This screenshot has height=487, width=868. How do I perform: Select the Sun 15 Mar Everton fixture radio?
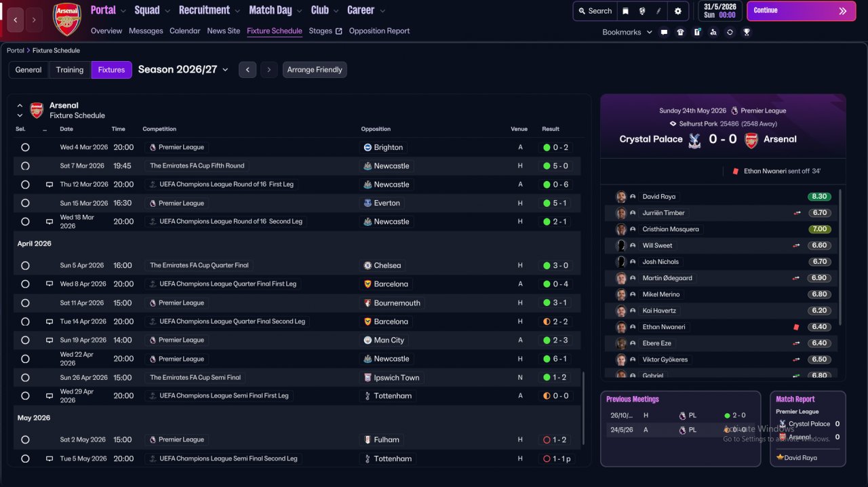25,203
